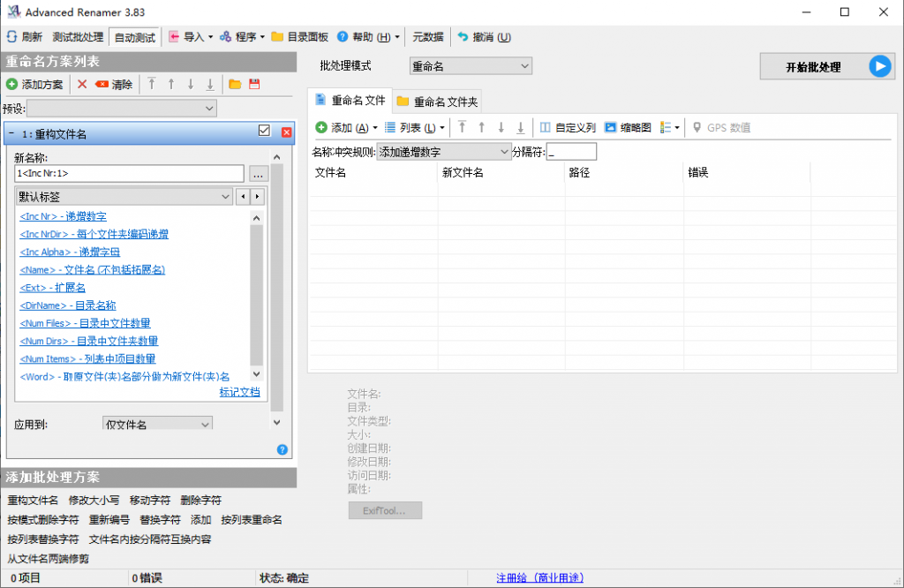The width and height of the screenshot is (904, 588).
Task: Click the 分隔符 input field
Action: click(x=571, y=152)
